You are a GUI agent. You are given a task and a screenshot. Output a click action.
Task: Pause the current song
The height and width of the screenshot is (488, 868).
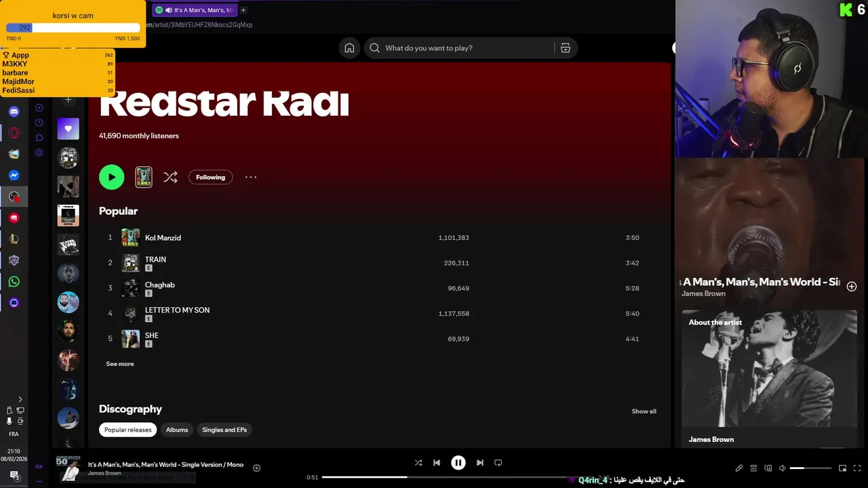458,463
